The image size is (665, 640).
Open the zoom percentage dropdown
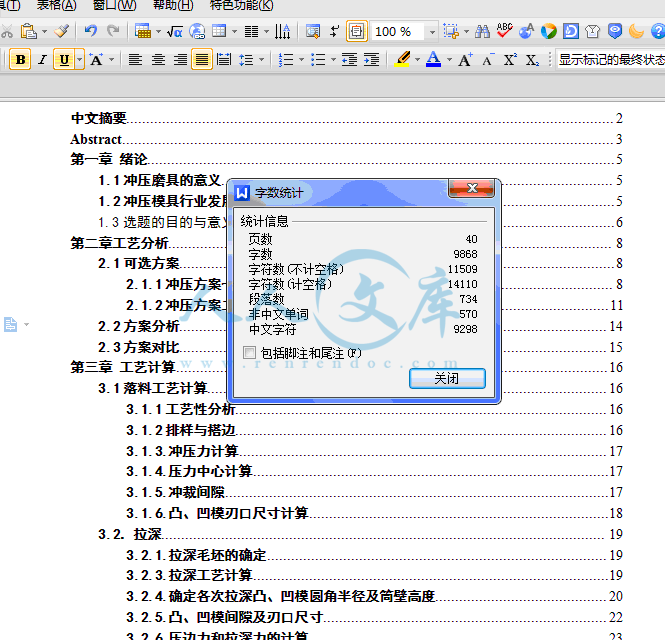point(432,31)
